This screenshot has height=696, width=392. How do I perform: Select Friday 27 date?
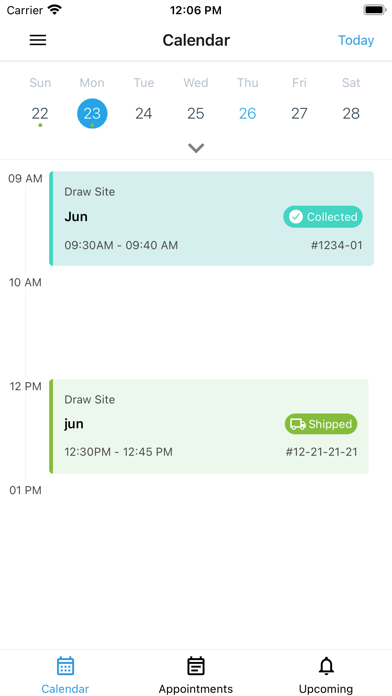coord(299,114)
